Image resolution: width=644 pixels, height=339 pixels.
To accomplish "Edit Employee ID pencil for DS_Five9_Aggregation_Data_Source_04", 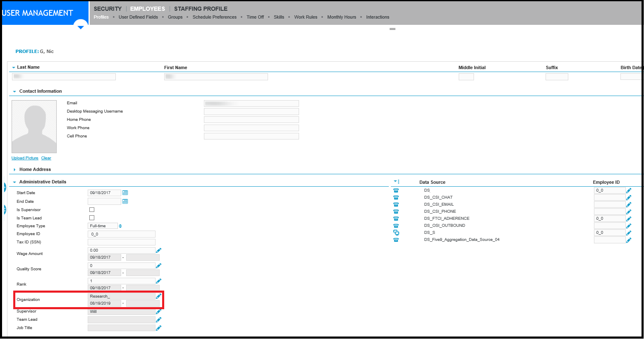I will point(629,240).
